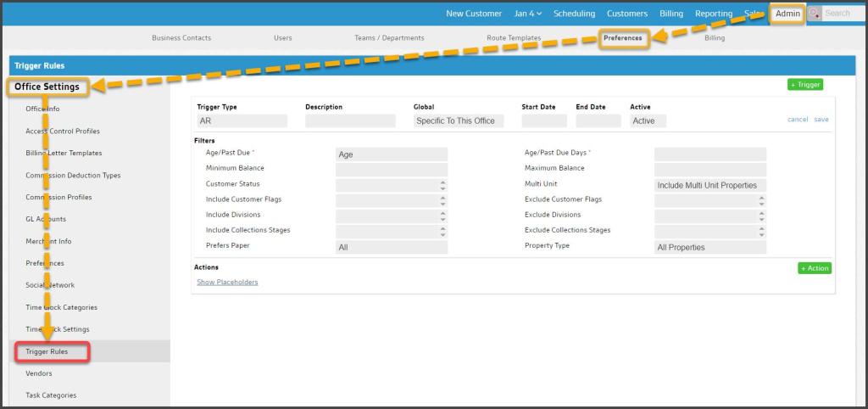Click the Description input field

tap(350, 121)
